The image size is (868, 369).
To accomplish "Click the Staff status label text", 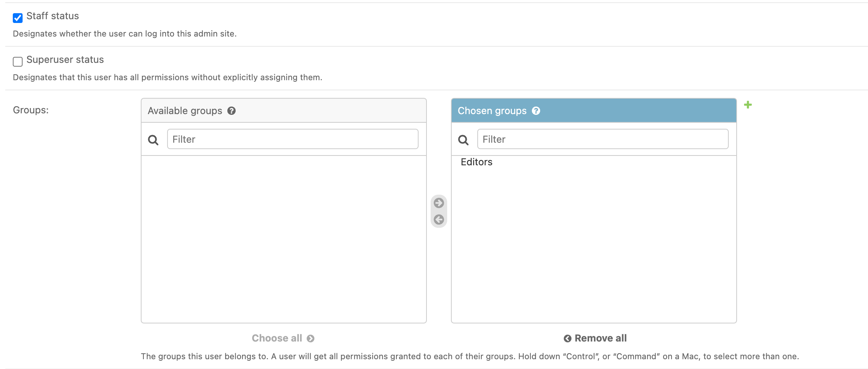I will click(x=53, y=16).
